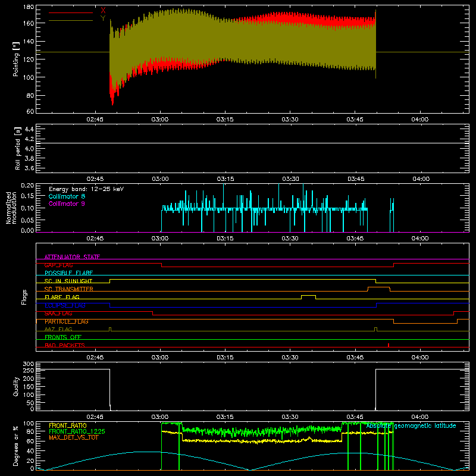The image size is (476, 476).
Task: Click the AAZ_FLAG label
Action: tap(58, 329)
